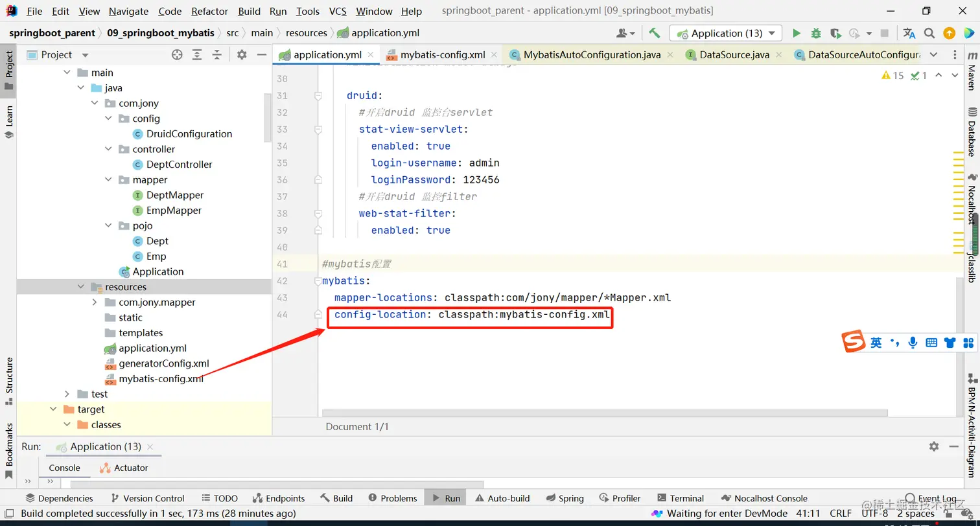Collapse all nodes in the Project panel header

(x=217, y=55)
